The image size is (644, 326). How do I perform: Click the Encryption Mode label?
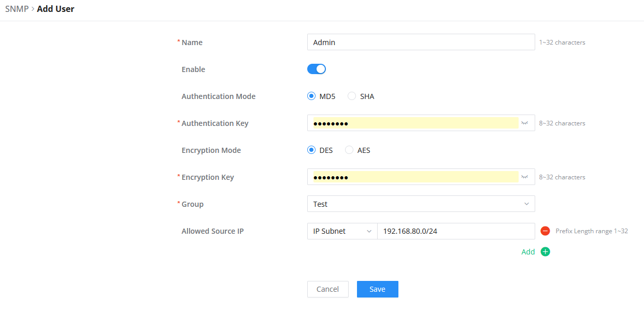click(x=211, y=150)
